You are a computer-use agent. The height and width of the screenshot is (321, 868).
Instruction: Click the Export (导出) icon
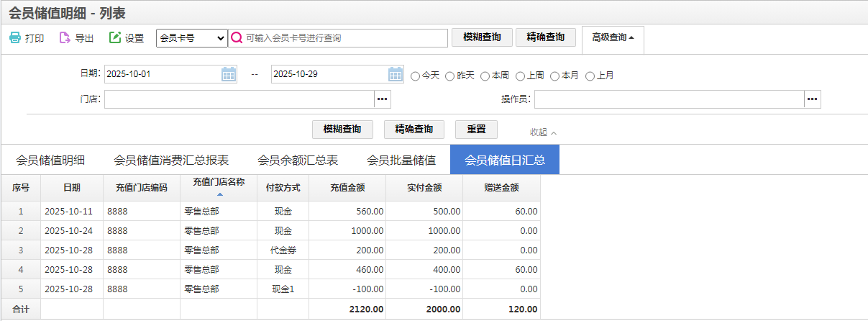[x=65, y=38]
